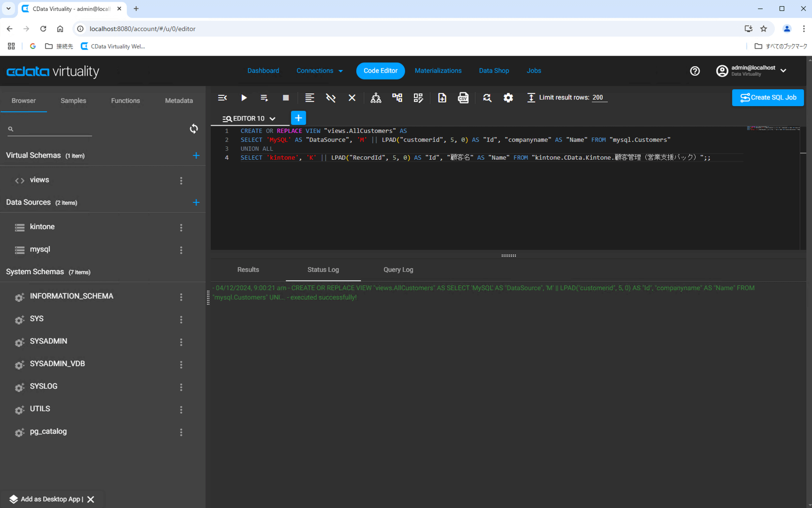Export results as CSV icon

tap(463, 98)
